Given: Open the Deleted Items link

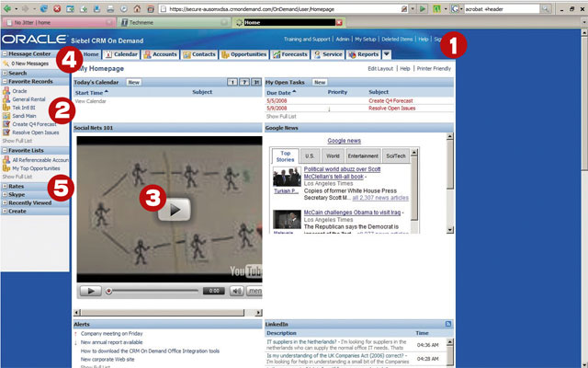Looking at the screenshot, I should point(397,39).
